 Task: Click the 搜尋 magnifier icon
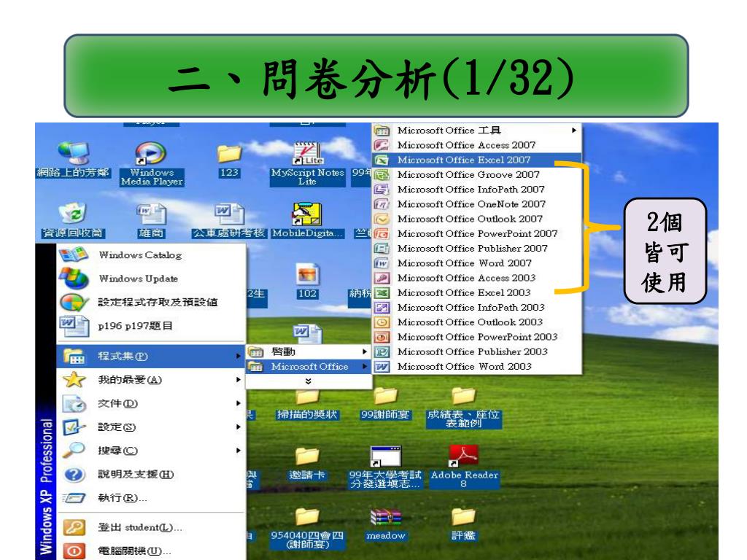pos(74,450)
